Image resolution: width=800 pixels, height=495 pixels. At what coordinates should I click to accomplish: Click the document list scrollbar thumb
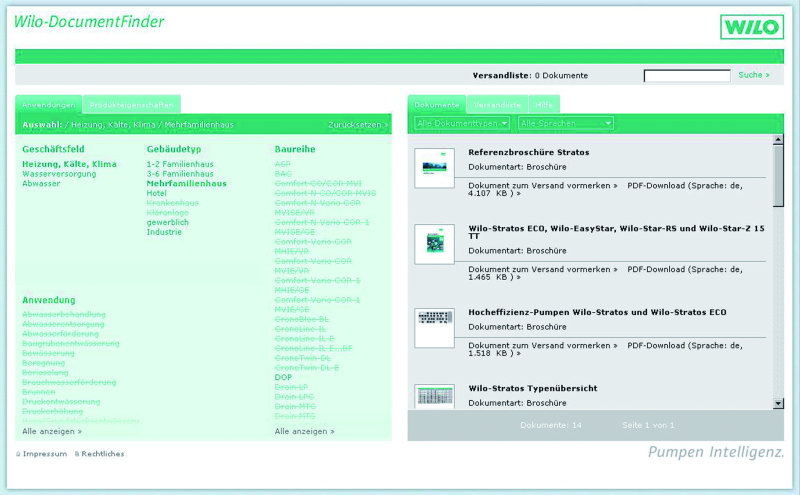(x=778, y=176)
